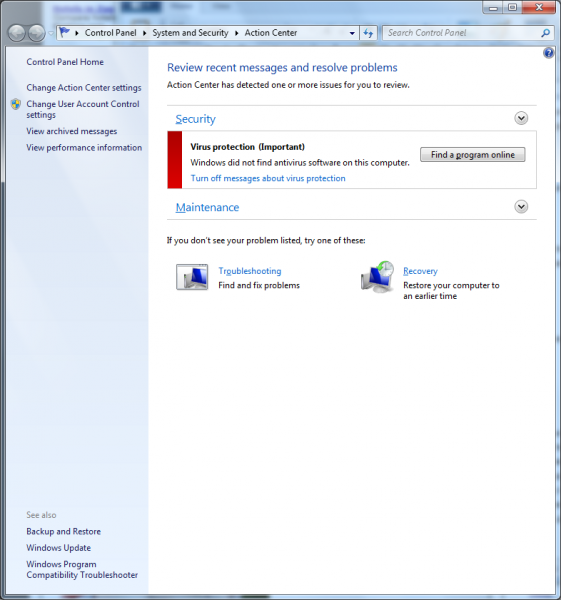
Task: Click 'Find and fix problems' text
Action: pos(259,285)
